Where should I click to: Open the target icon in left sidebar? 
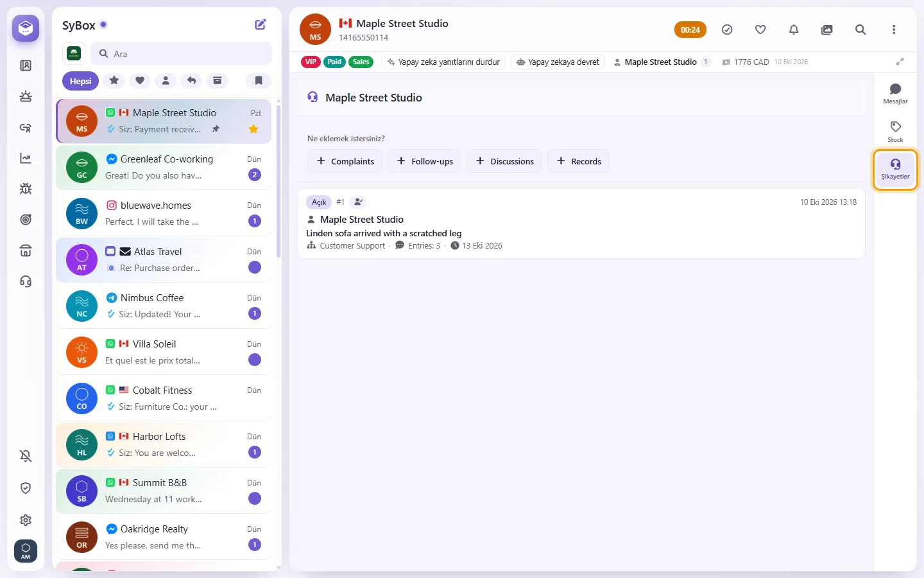(x=26, y=220)
